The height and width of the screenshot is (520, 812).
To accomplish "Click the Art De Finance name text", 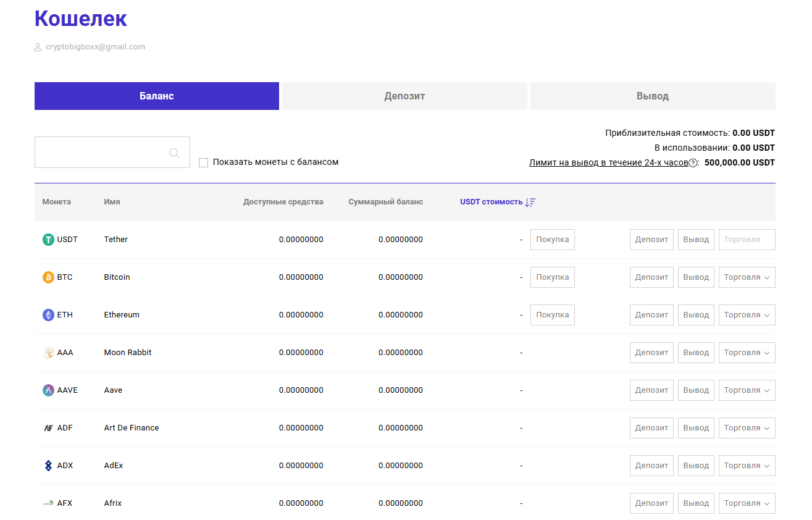I will (x=132, y=428).
